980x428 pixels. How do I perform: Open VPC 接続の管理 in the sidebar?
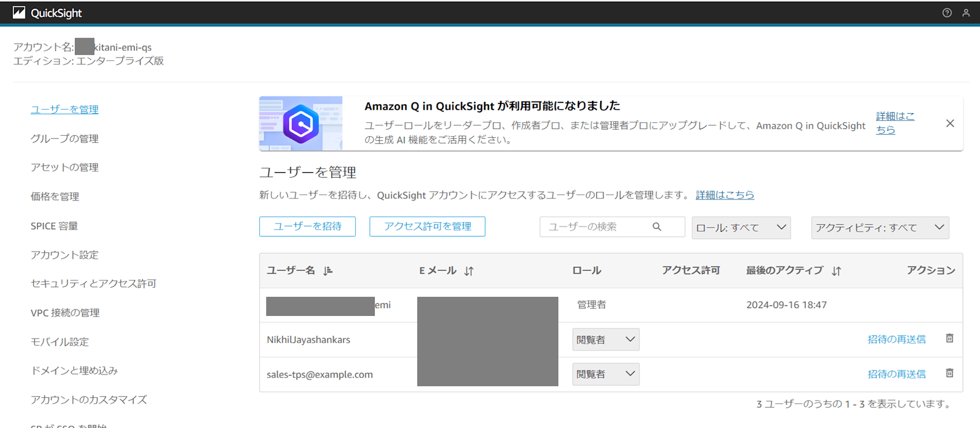(65, 312)
